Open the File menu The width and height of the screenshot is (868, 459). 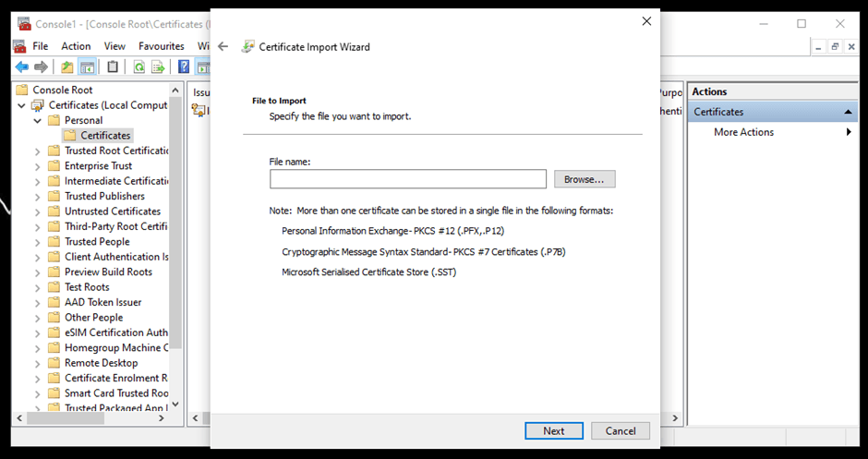41,46
